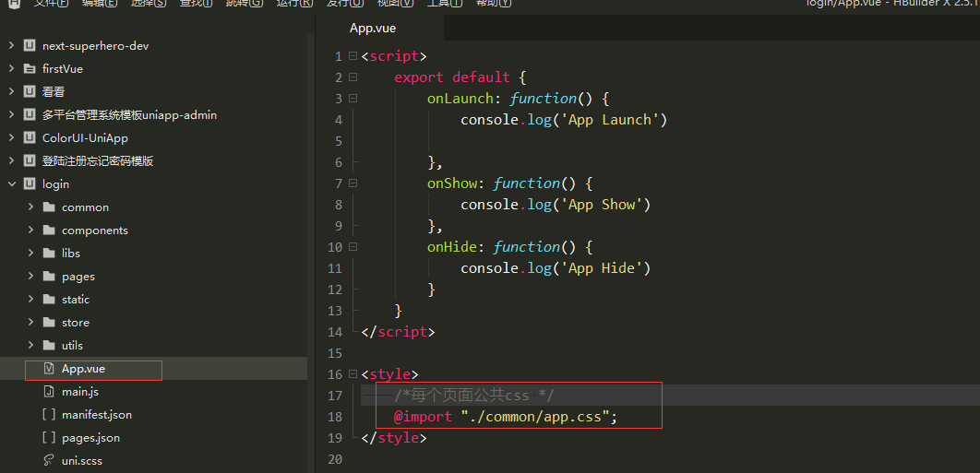Fold the script block at line 1
The height and width of the screenshot is (473, 980).
point(353,56)
